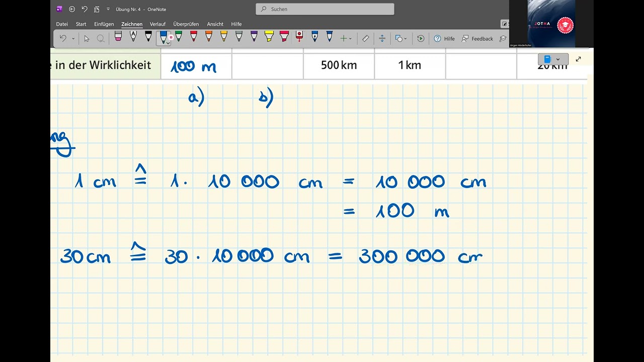Select the last blue pen in gallery
The image size is (644, 362).
click(x=330, y=36)
